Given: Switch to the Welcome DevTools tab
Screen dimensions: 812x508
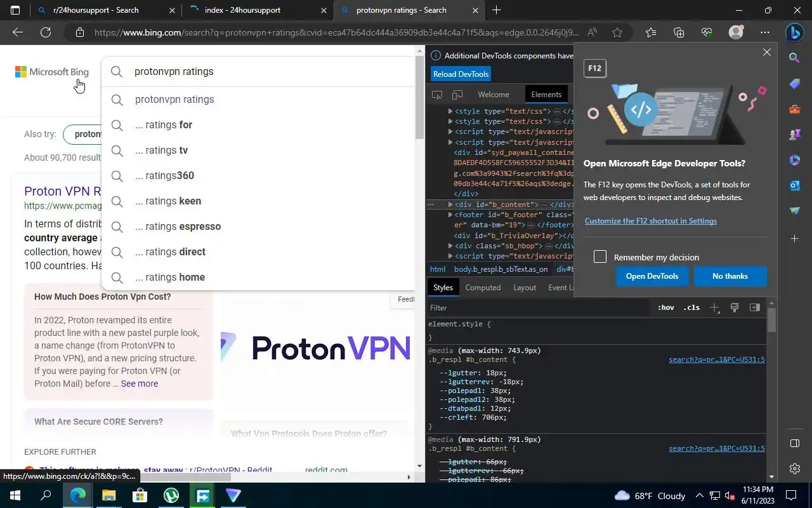Looking at the screenshot, I should (494, 95).
